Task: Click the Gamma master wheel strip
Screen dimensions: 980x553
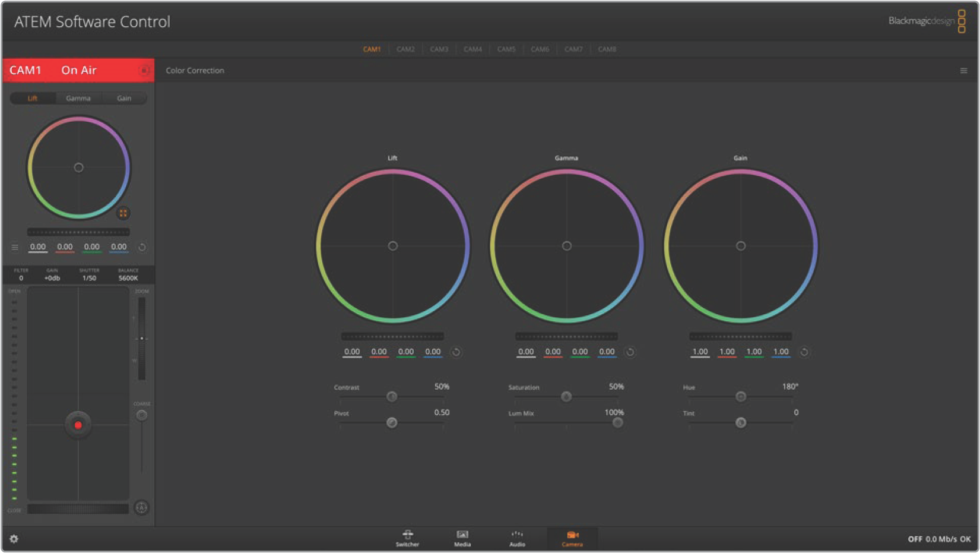Action: (566, 337)
